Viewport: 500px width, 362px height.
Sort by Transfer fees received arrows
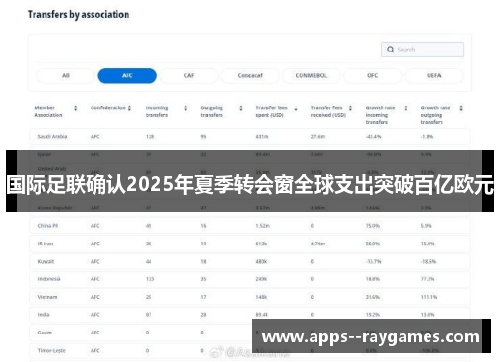(350, 108)
